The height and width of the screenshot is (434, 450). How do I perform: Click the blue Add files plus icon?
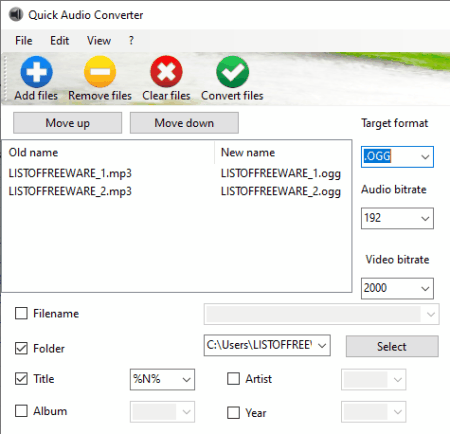[x=36, y=72]
